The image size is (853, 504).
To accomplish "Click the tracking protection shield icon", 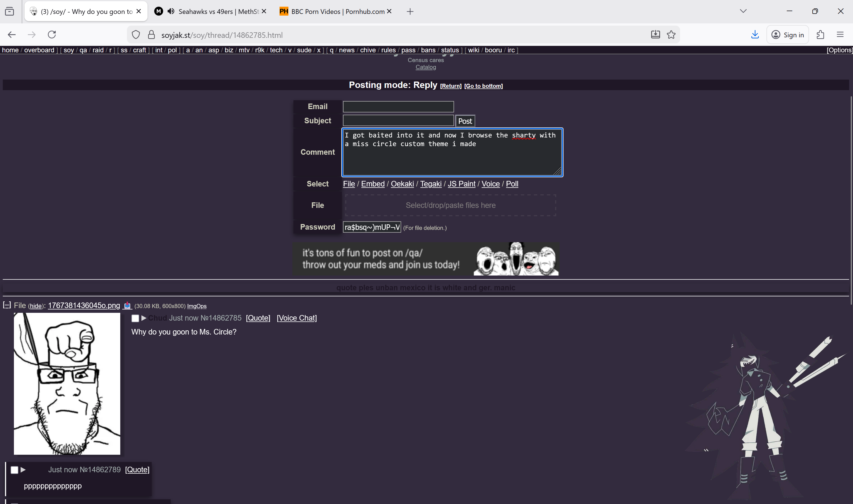I will tap(136, 35).
